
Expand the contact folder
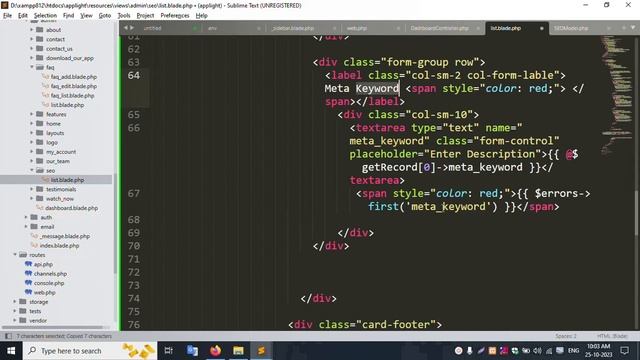(32, 39)
